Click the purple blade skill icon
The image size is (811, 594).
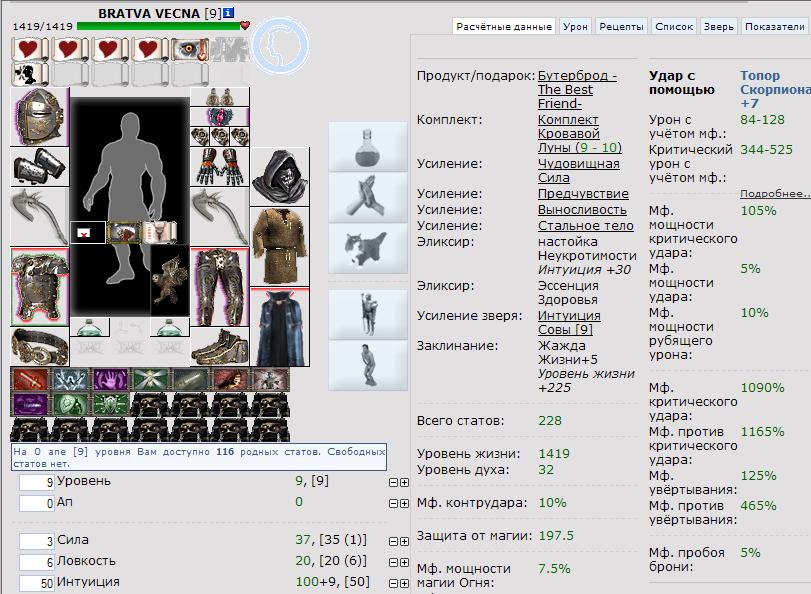pos(29,404)
